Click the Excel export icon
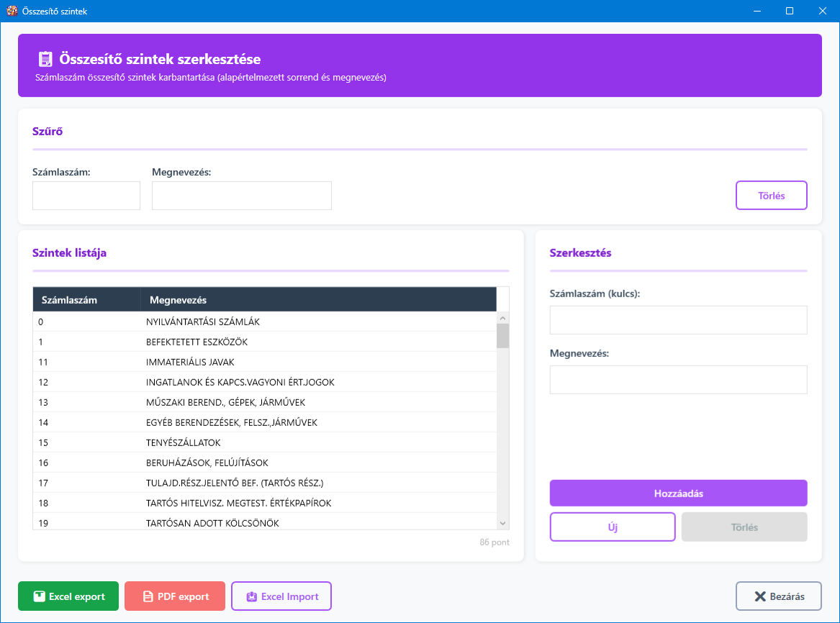 (x=39, y=596)
